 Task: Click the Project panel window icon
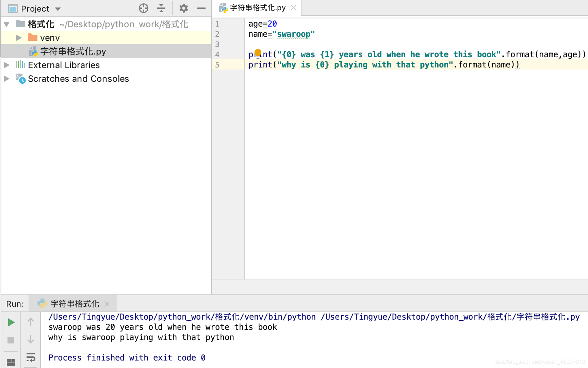tap(13, 9)
